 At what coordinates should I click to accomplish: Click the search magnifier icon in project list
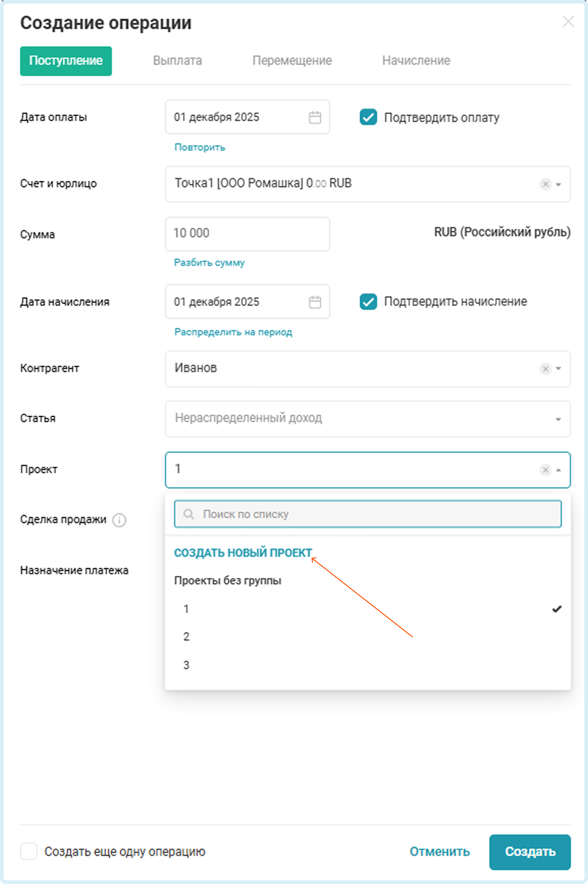click(x=189, y=514)
